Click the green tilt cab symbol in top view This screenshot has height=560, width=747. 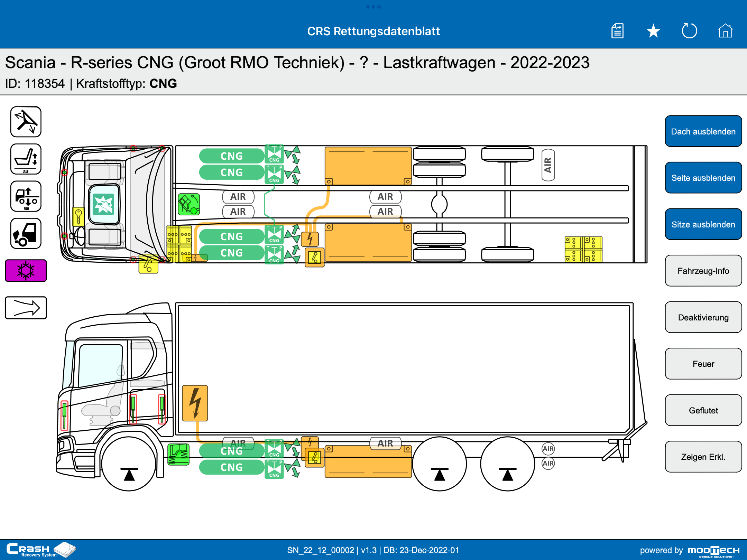189,204
